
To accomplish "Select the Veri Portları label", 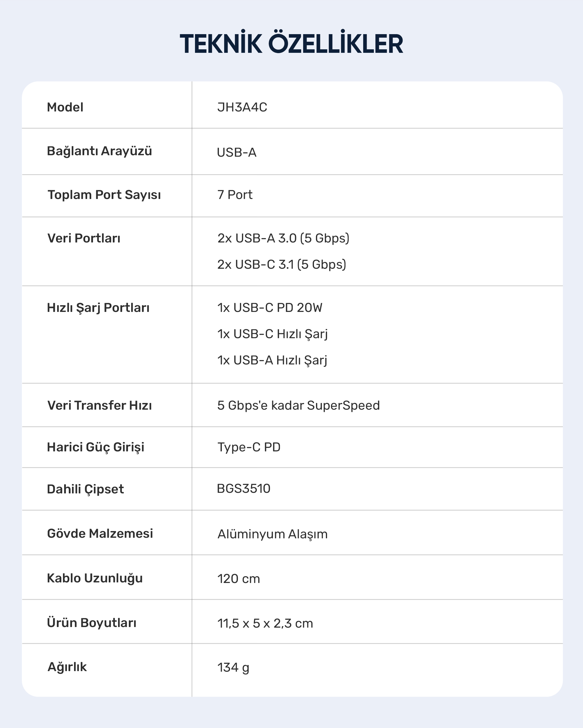I will coord(84,238).
